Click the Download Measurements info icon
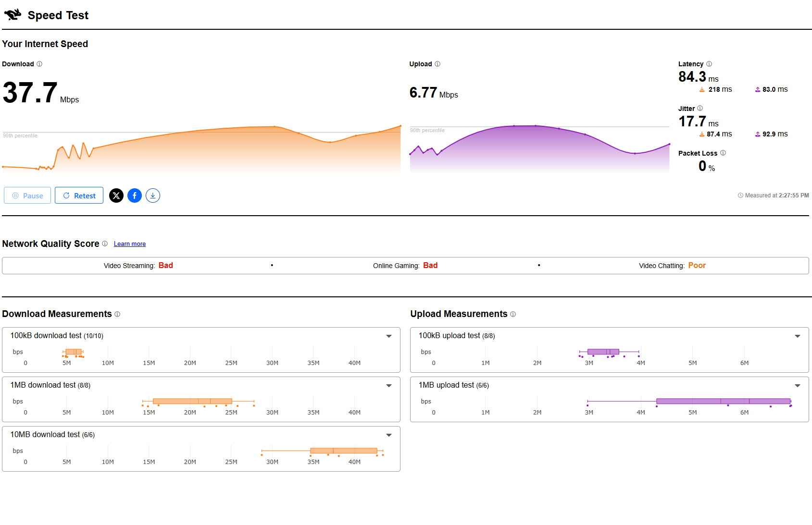The image size is (812, 525). (x=117, y=314)
